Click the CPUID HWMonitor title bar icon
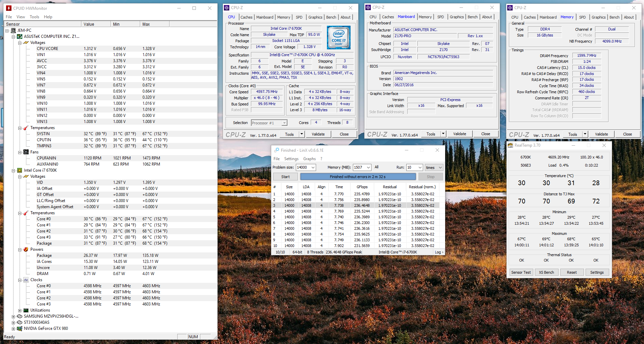 (x=9, y=8)
